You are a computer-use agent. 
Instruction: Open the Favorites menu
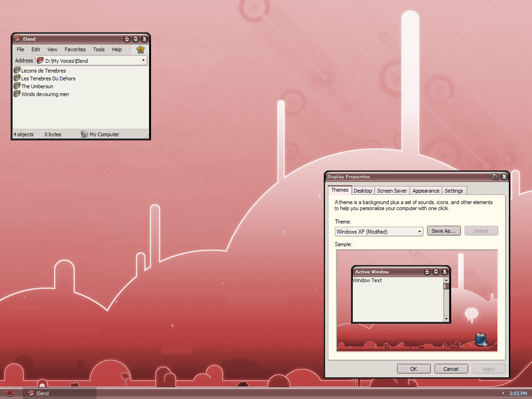75,49
